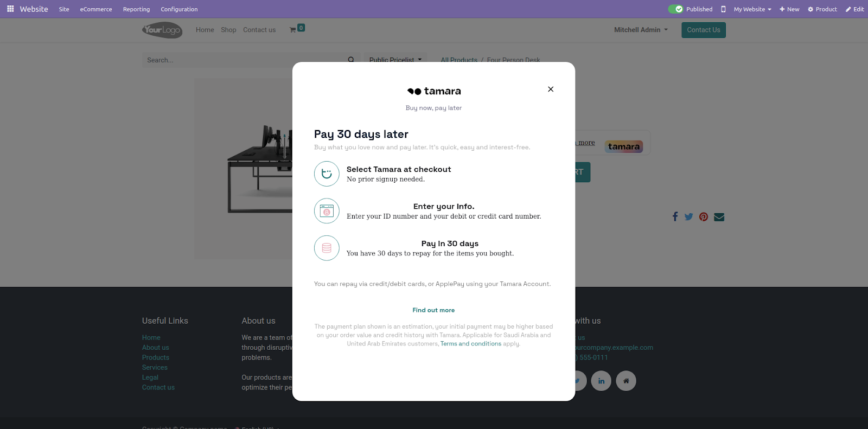
Task: Go to Home in navigation bar
Action: click(x=205, y=30)
